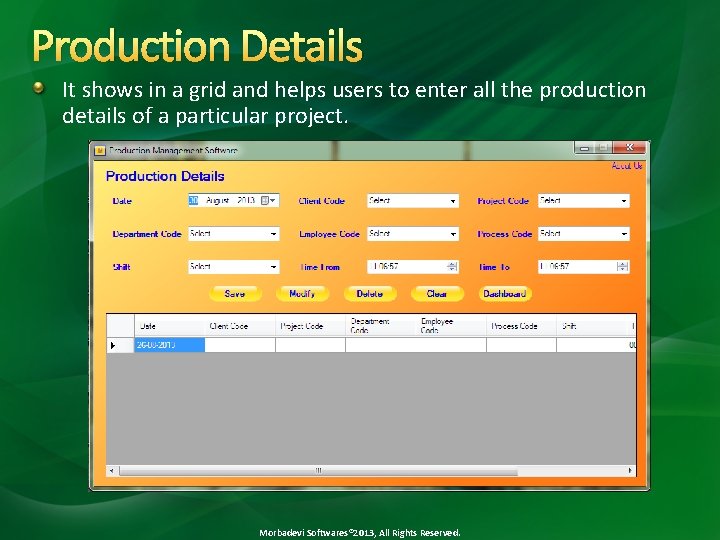Select the Process Code column header
The width and height of the screenshot is (720, 540).
point(522,326)
